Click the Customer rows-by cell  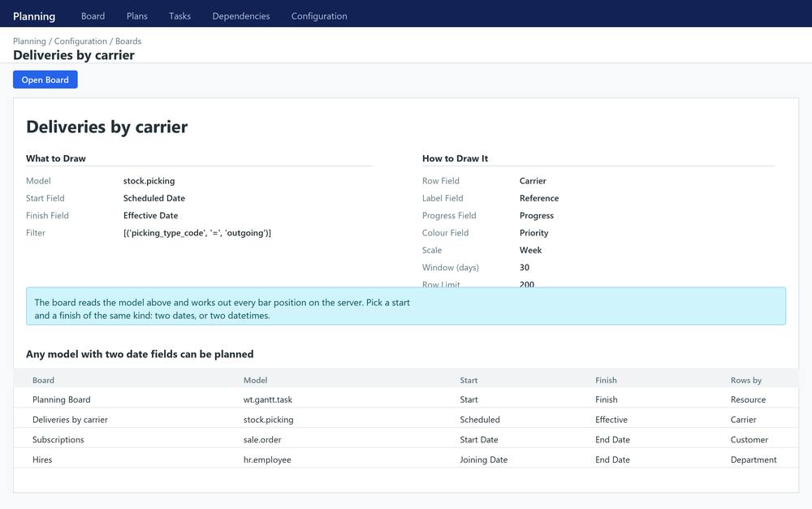(x=749, y=440)
